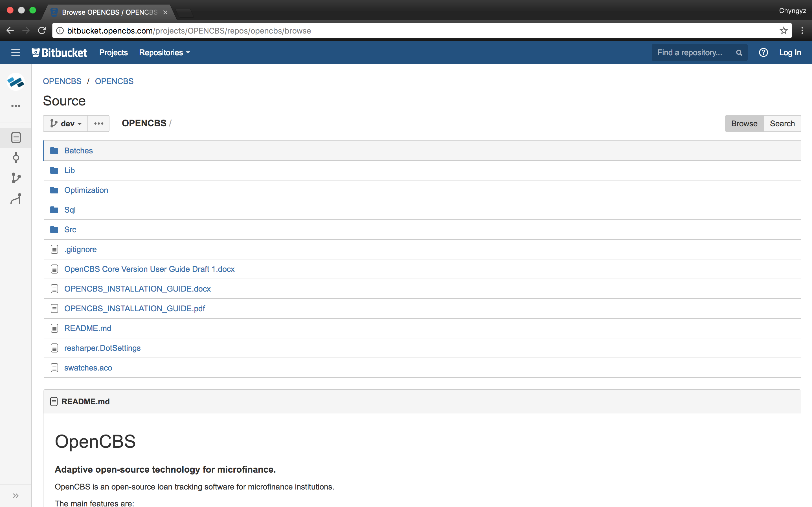Viewport: 812px width, 507px height.
Task: Open OpenCBS Core Version User Guide Draft 1.docx
Action: pos(149,269)
